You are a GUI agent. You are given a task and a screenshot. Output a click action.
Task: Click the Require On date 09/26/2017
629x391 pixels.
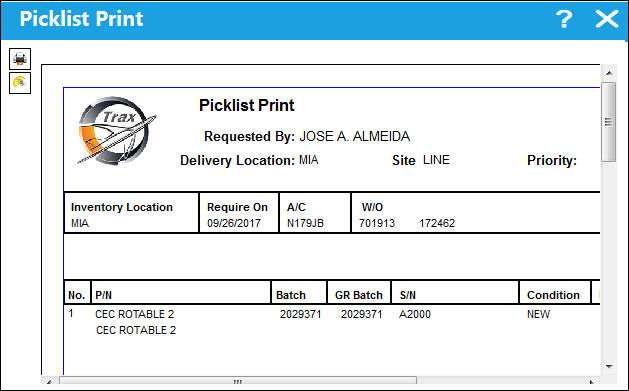[x=234, y=223]
